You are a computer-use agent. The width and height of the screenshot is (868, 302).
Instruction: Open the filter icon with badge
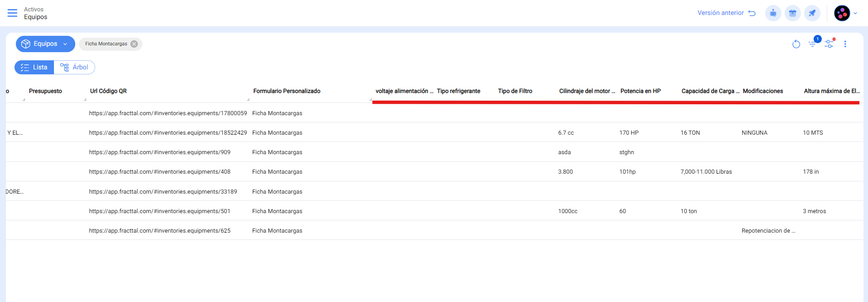[x=812, y=44]
